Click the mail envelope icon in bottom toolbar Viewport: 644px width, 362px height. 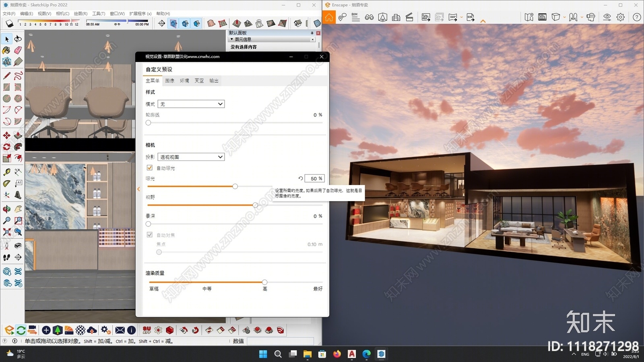pos(120,330)
